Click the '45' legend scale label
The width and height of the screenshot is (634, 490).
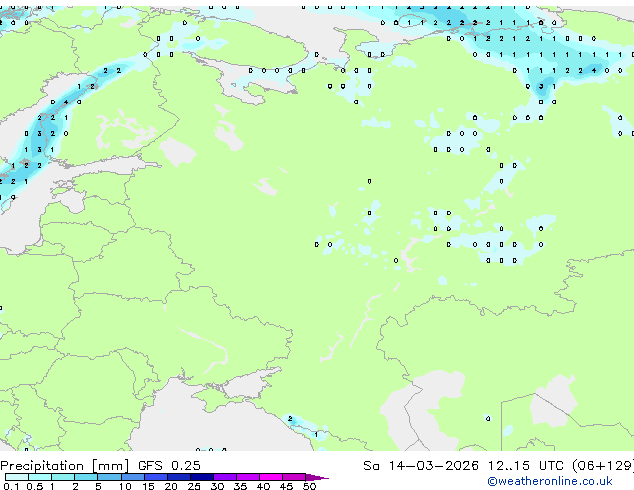click(x=286, y=486)
